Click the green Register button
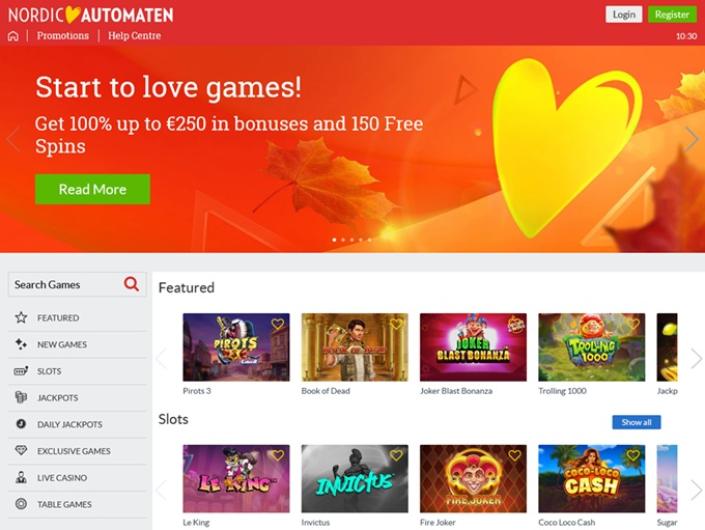Image resolution: width=705 pixels, height=530 pixels. 672,14
